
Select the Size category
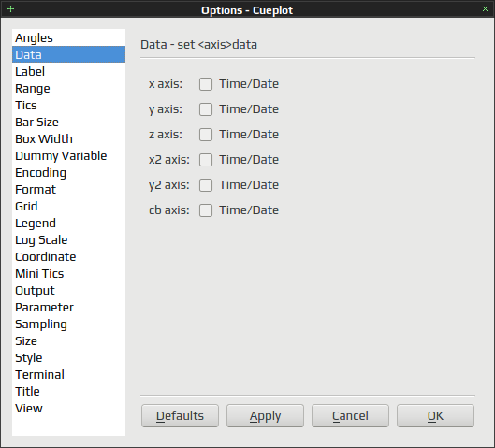[68, 340]
